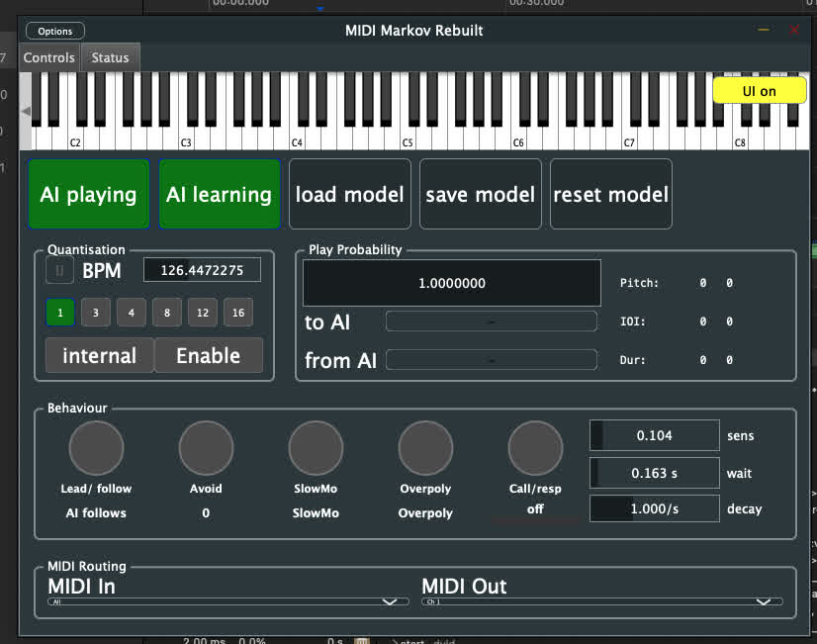The width and height of the screenshot is (817, 644).
Task: Select quantisation division 16
Action: point(238,312)
